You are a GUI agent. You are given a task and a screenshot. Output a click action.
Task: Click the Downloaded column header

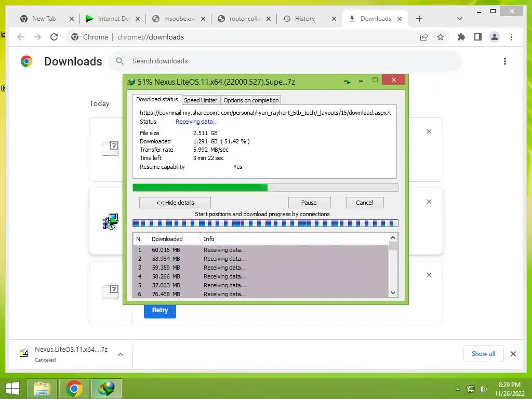[175, 239]
